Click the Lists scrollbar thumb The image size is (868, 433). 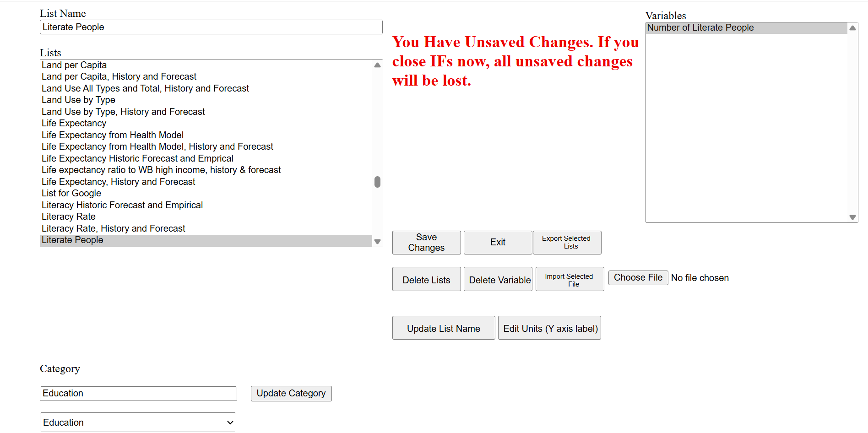coord(377,182)
